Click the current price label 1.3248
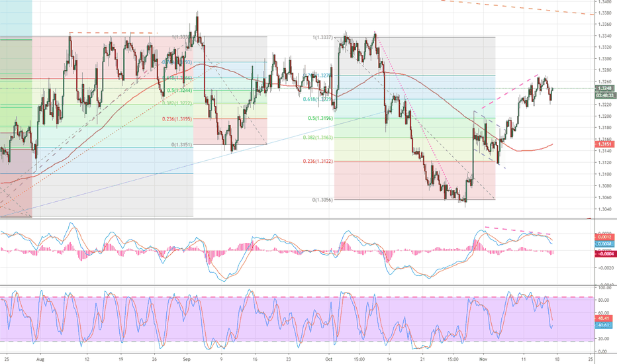This screenshot has height=364, width=617. pos(603,88)
